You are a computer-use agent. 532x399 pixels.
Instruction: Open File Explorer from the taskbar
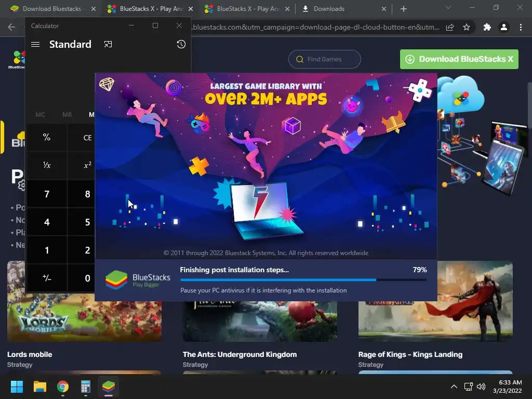click(39, 387)
